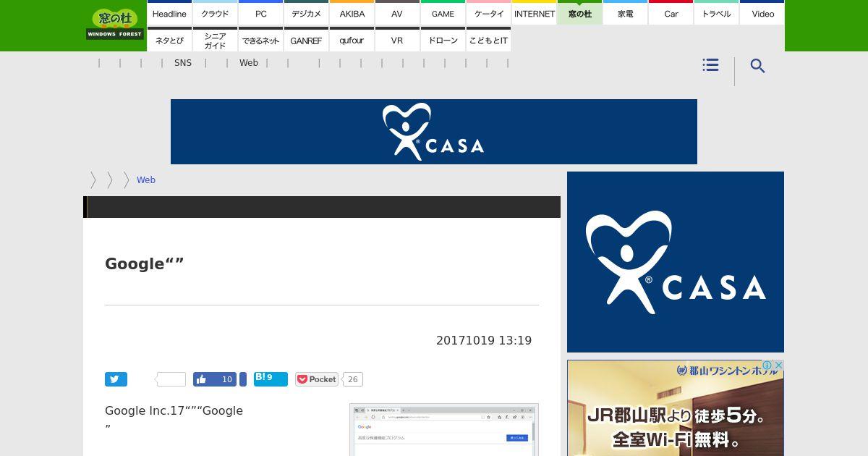
Task: Click the Web category in the sub-navigation bar
Action: pos(249,63)
